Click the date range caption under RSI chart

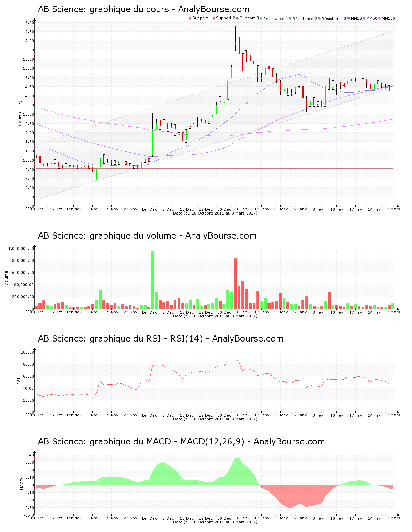tap(215, 419)
